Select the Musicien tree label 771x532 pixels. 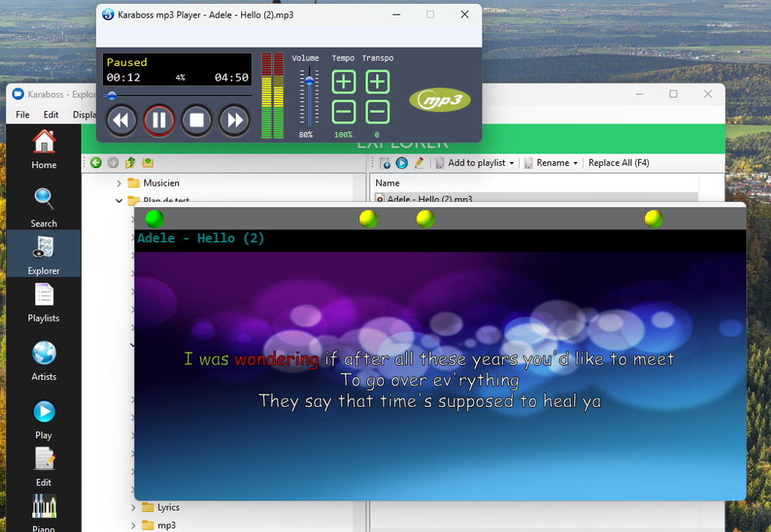(161, 183)
